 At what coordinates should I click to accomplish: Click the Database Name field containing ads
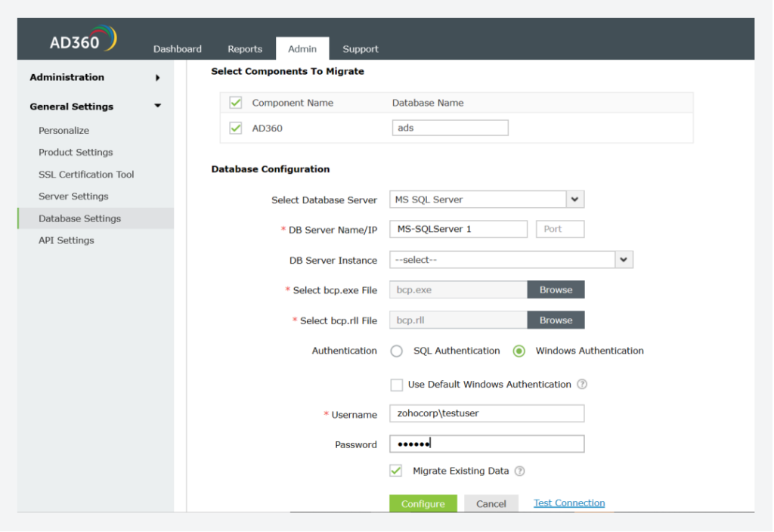[x=450, y=128]
